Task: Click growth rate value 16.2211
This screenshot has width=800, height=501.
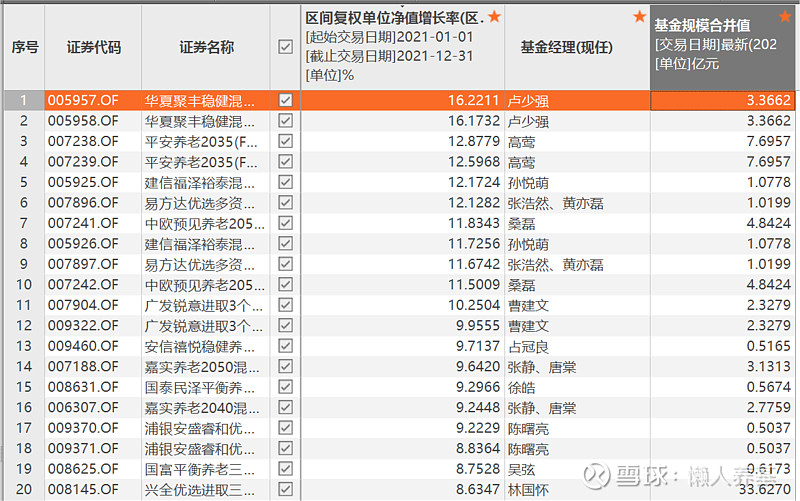Action: (474, 100)
